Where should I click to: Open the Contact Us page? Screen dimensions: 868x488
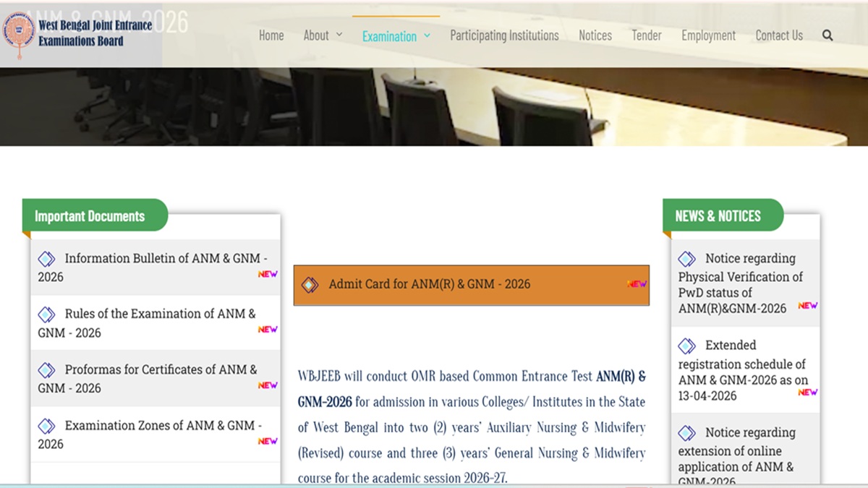click(x=779, y=35)
